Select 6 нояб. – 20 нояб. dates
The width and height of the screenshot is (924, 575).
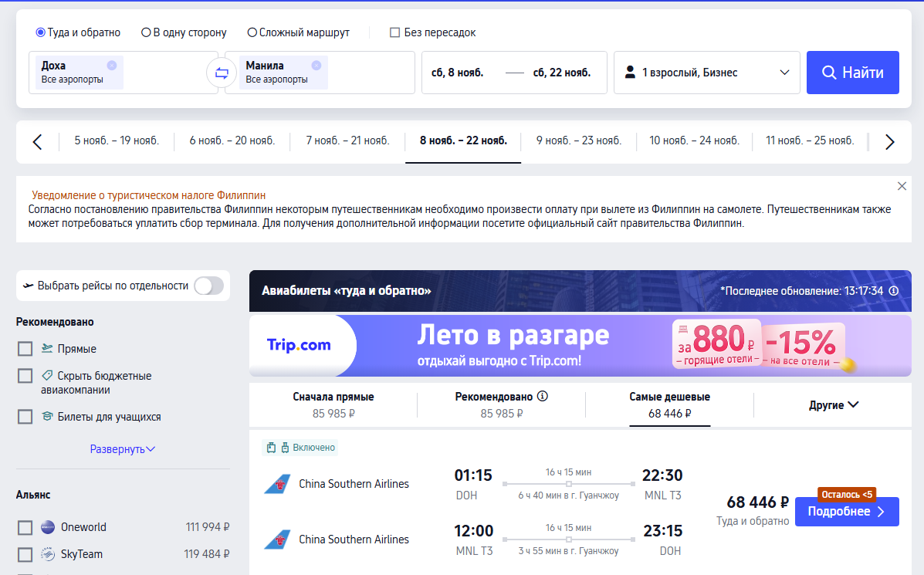coord(232,140)
